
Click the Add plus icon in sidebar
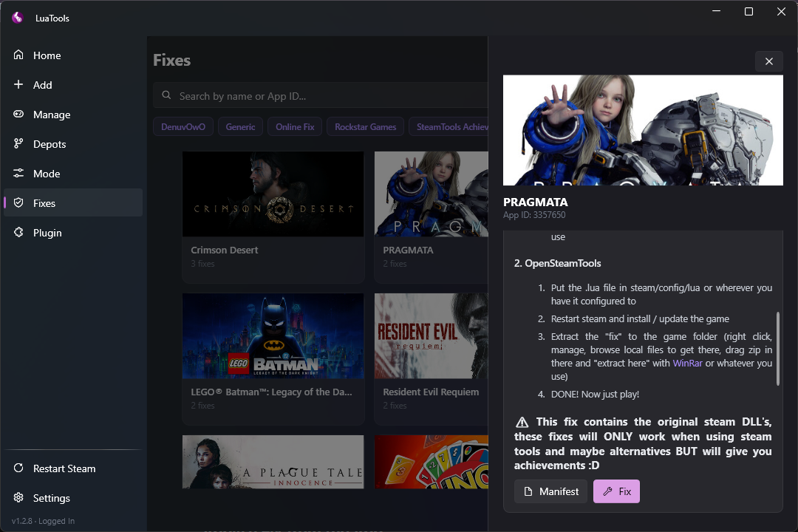(18, 84)
